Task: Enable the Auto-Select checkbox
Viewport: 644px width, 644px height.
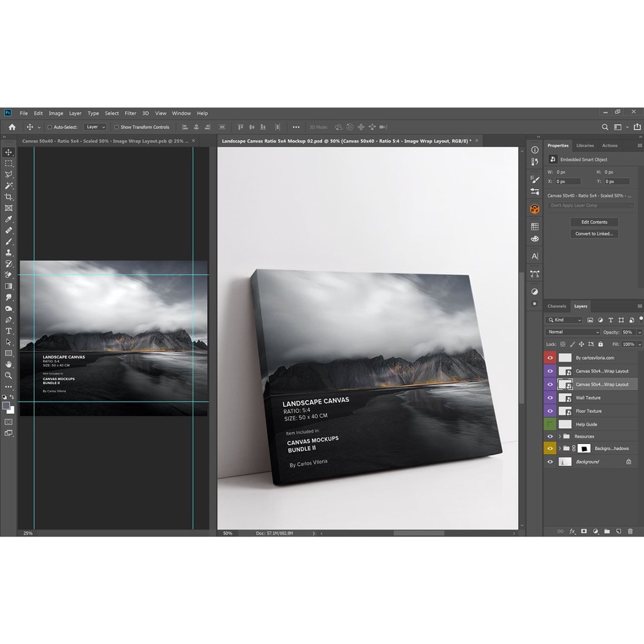Action: [50, 127]
